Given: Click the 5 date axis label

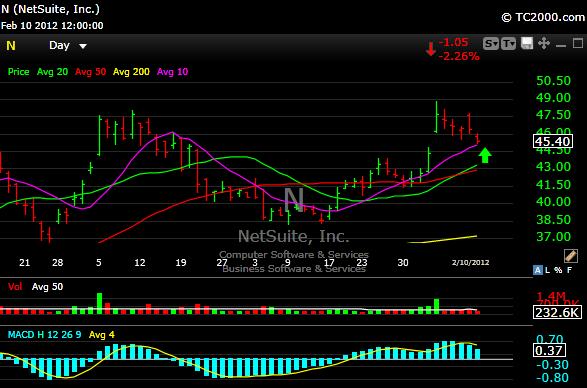Looking at the screenshot, I should (x=99, y=263).
